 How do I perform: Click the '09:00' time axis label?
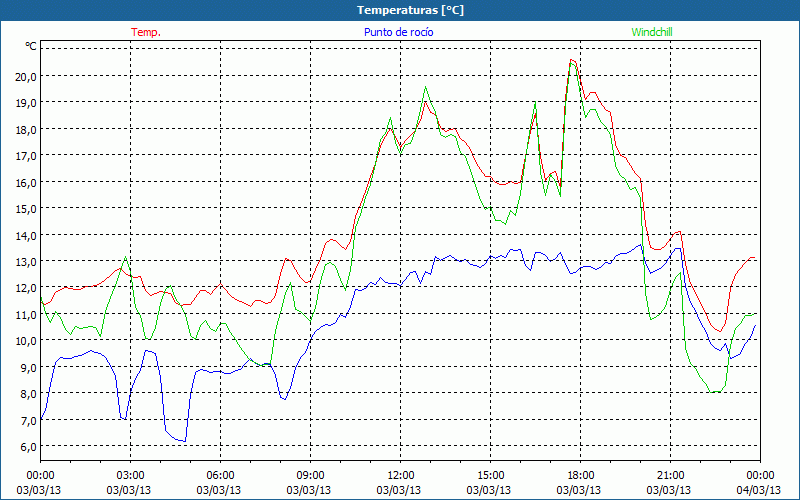point(310,476)
